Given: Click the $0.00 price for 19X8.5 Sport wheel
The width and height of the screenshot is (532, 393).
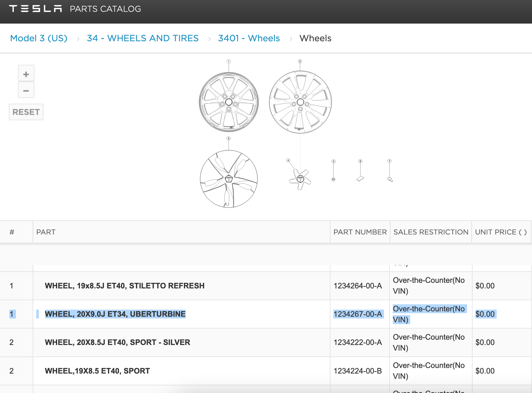Looking at the screenshot, I should [485, 371].
